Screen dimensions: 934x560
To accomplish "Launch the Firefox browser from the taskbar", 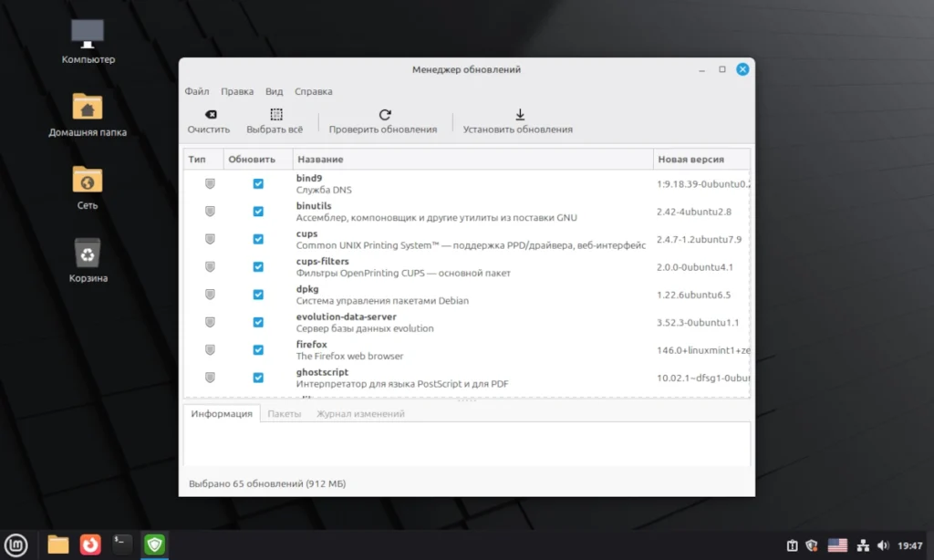I will click(90, 544).
